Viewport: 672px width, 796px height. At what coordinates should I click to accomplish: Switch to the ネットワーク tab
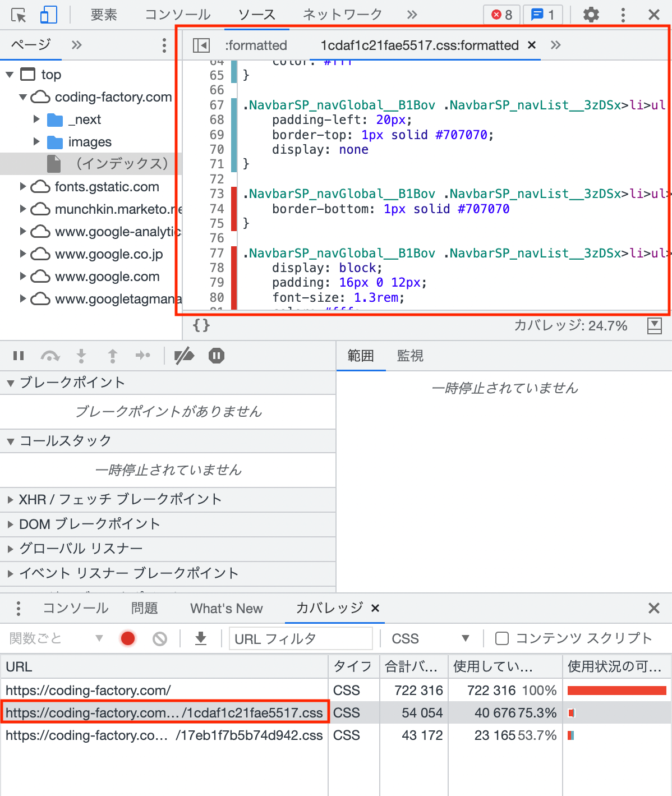[341, 15]
